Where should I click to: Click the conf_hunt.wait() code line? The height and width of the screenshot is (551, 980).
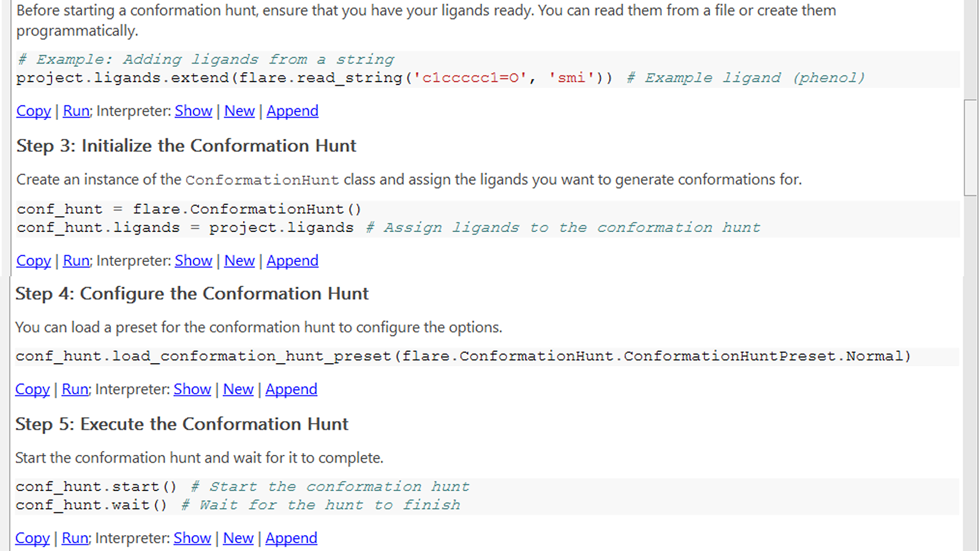[x=91, y=505]
